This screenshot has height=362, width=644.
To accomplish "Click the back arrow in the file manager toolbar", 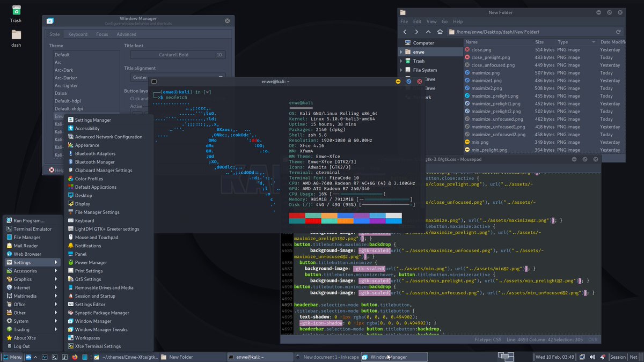I will pos(405,32).
